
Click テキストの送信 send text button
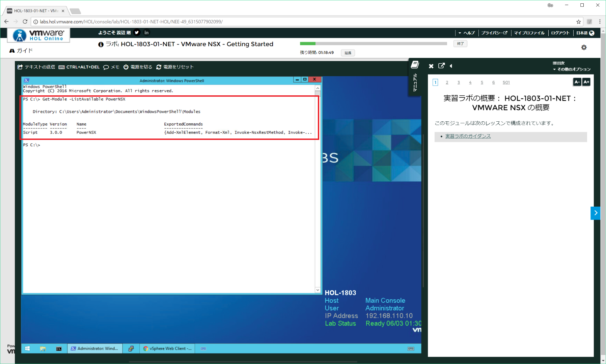tap(36, 67)
